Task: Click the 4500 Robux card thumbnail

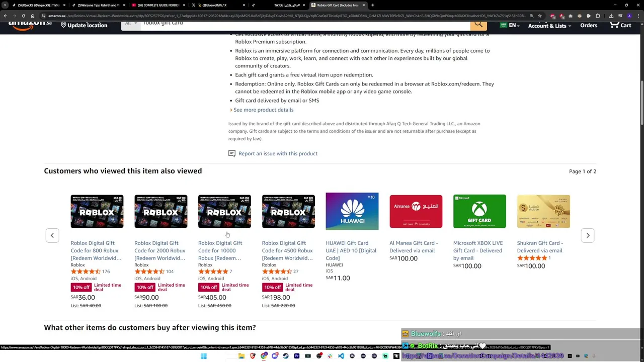Action: tap(288, 211)
